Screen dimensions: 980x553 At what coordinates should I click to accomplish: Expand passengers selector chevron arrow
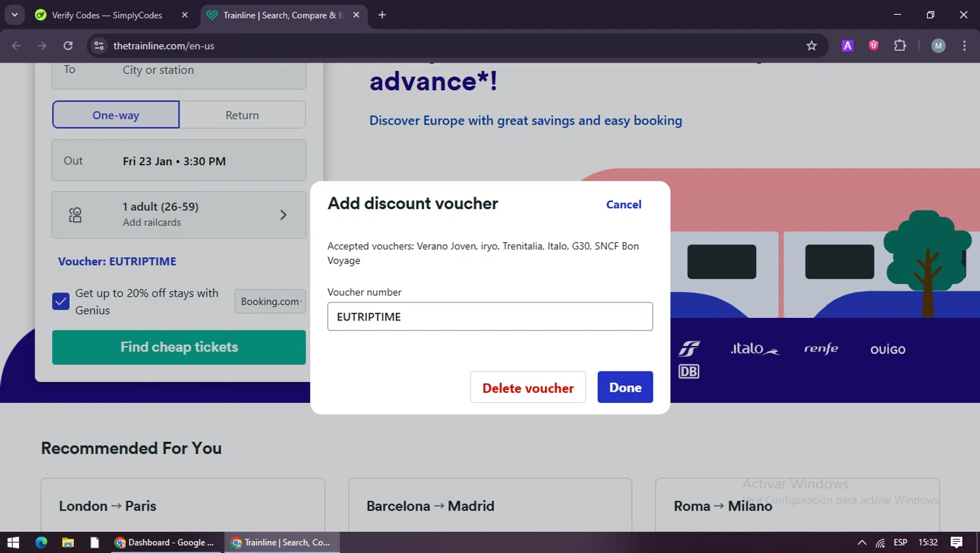[283, 215]
